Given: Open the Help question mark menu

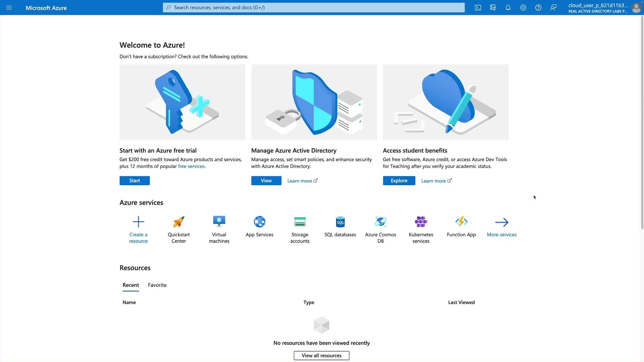Looking at the screenshot, I should pyautogui.click(x=538, y=7).
